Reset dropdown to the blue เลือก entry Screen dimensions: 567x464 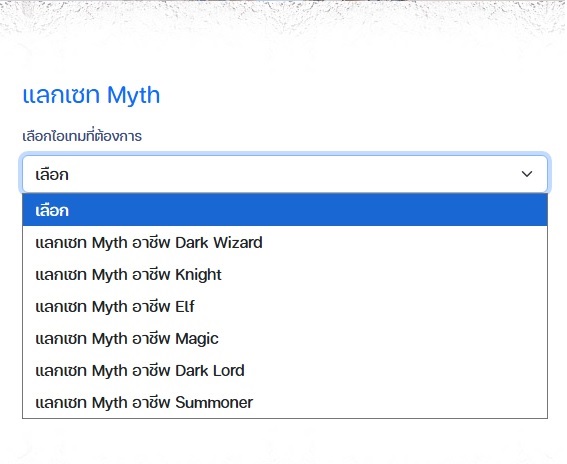(x=285, y=210)
